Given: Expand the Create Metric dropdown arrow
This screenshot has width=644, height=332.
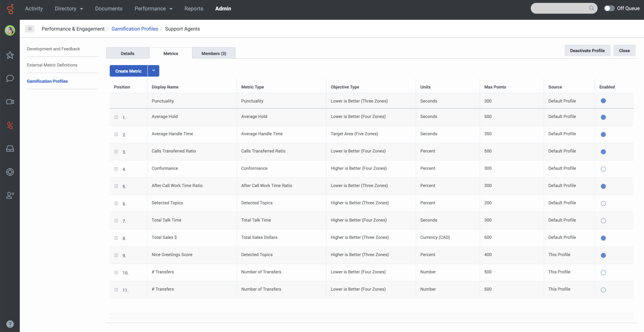Looking at the screenshot, I should pyautogui.click(x=153, y=70).
